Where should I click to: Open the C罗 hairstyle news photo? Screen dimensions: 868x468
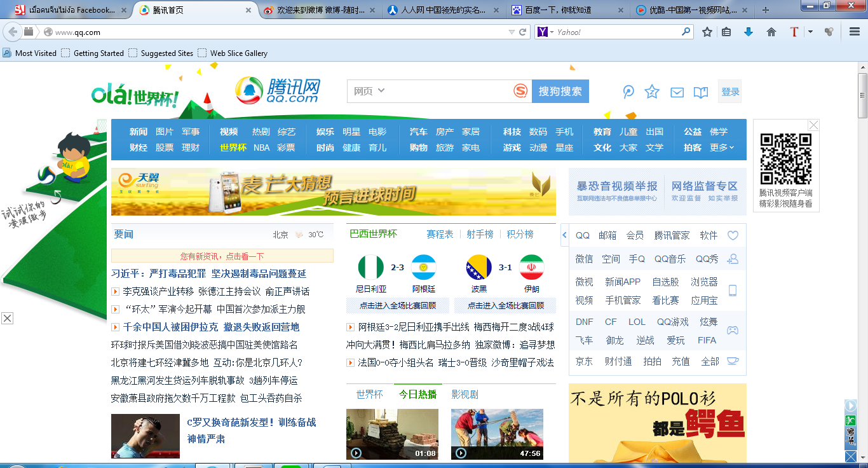point(146,436)
